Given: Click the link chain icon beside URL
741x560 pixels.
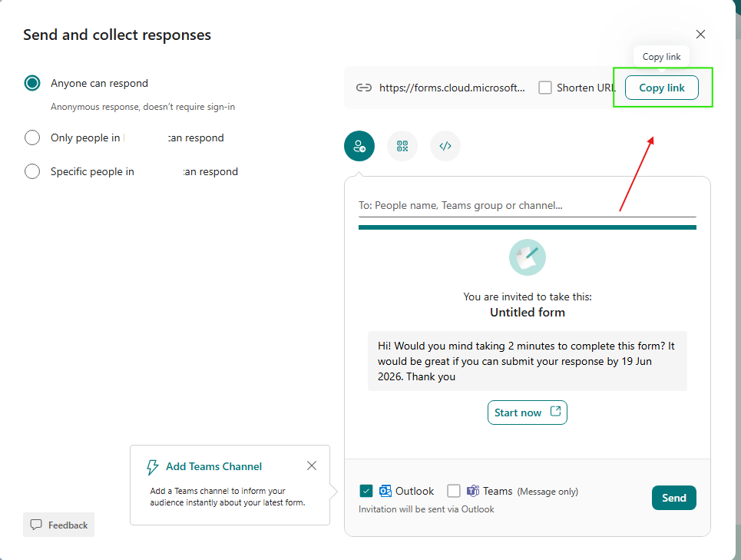Looking at the screenshot, I should pos(364,88).
